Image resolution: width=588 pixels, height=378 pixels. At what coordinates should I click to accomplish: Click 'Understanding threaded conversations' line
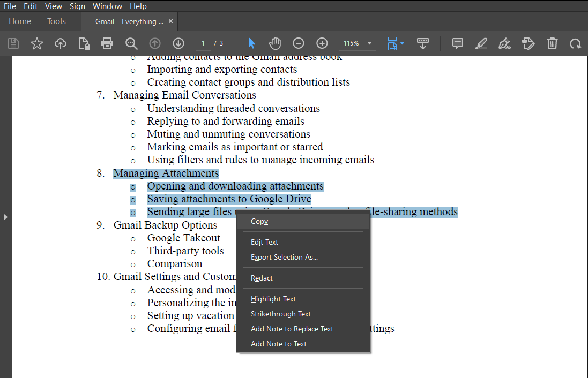(233, 108)
